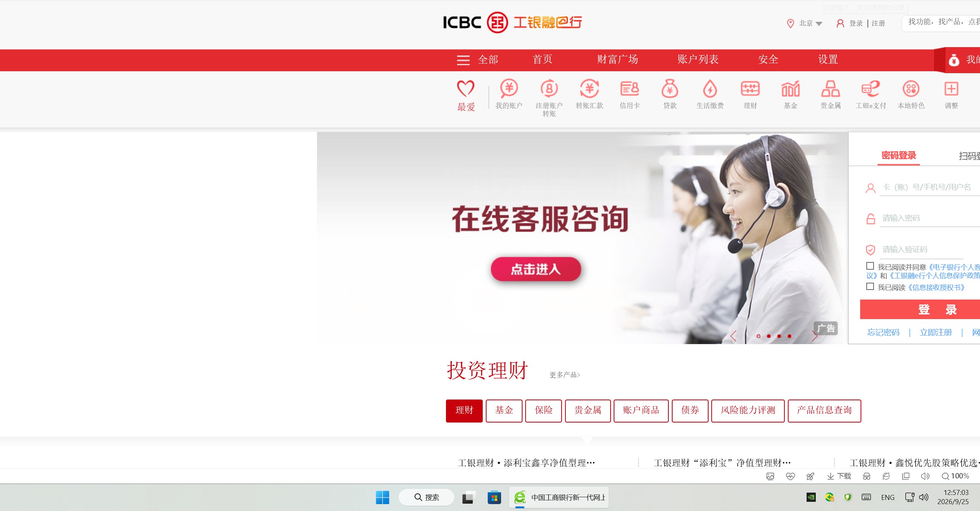Image resolution: width=980 pixels, height=511 pixels.
Task: Click the ICBC logo
Action: 512,22
